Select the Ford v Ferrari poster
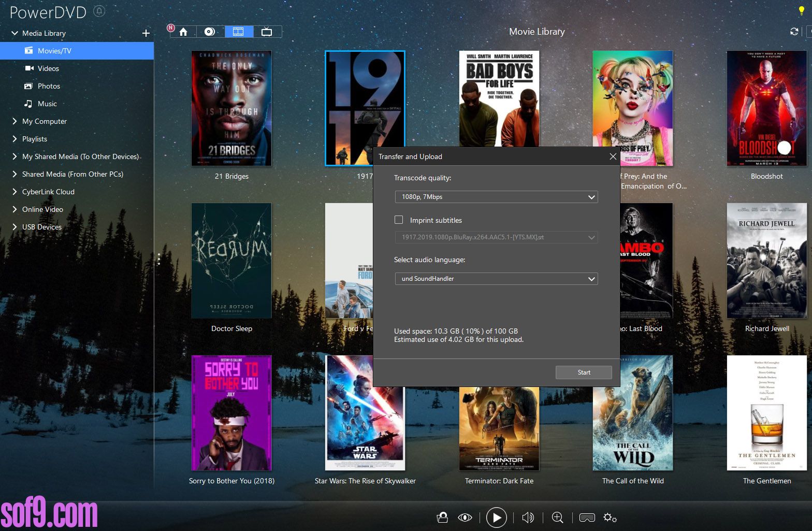This screenshot has width=812, height=531. coord(349,261)
